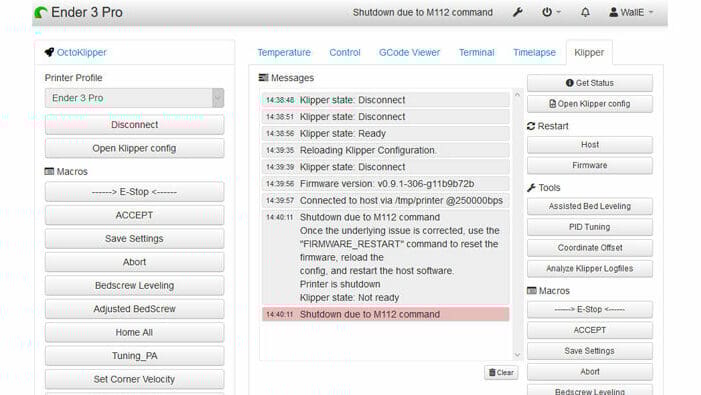Run the Save Settings macro in the left sidebar
The width and height of the screenshot is (701, 395).
pyautogui.click(x=134, y=239)
